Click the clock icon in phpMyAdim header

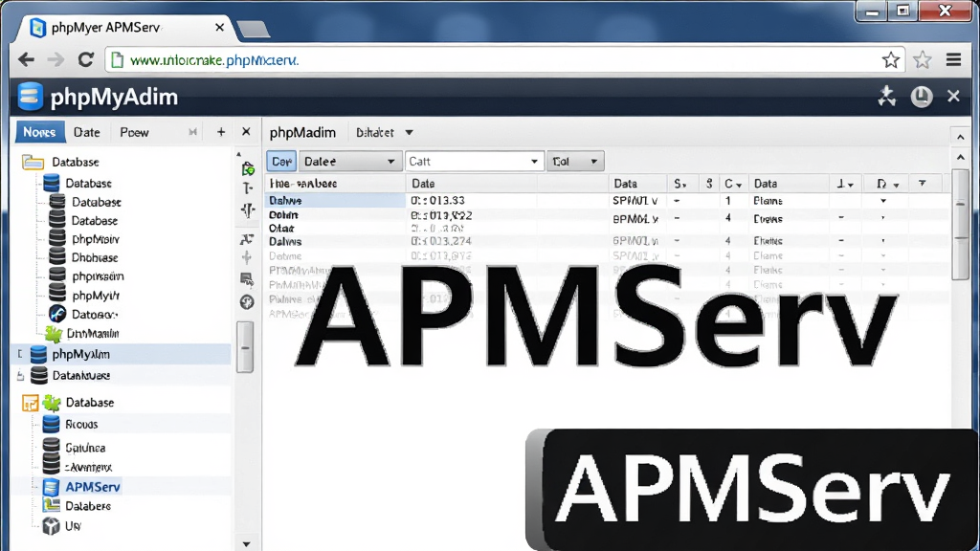pyautogui.click(x=922, y=97)
